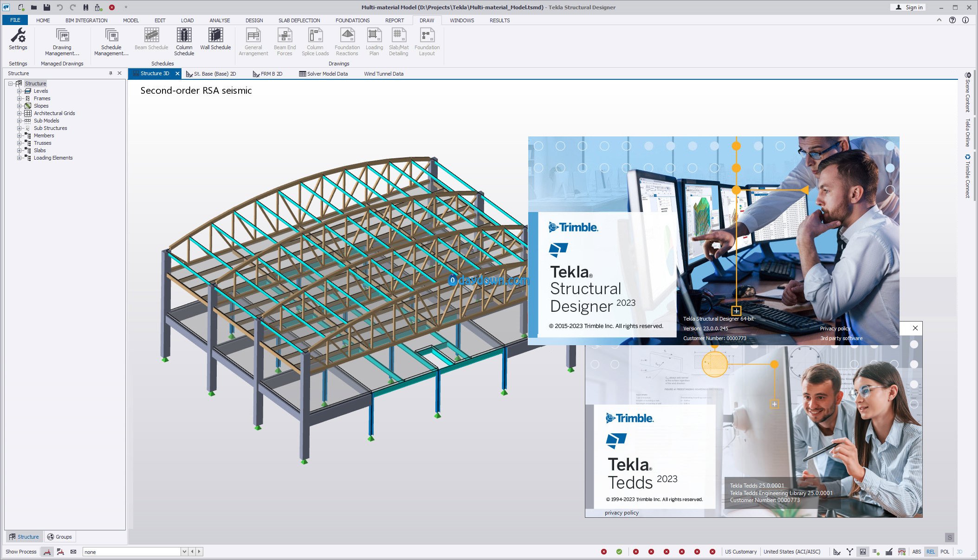Expand the Slopes tree node
This screenshot has width=978, height=560.
pos(19,106)
